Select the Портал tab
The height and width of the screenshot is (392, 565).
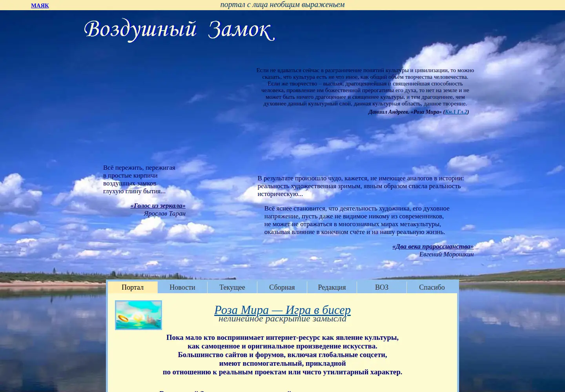133,287
